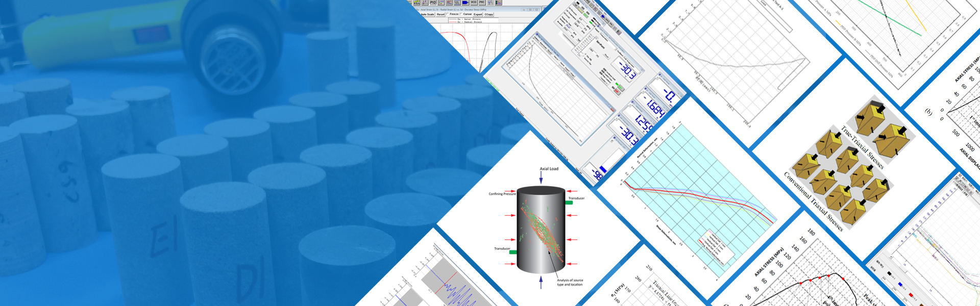This screenshot has width=980, height=306.
Task: Click the PVC toolbar button
Action: (482, 3)
